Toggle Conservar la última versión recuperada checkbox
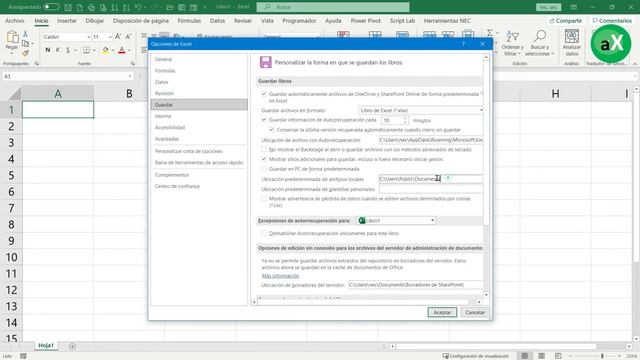This screenshot has height=360, width=640. coord(272,130)
